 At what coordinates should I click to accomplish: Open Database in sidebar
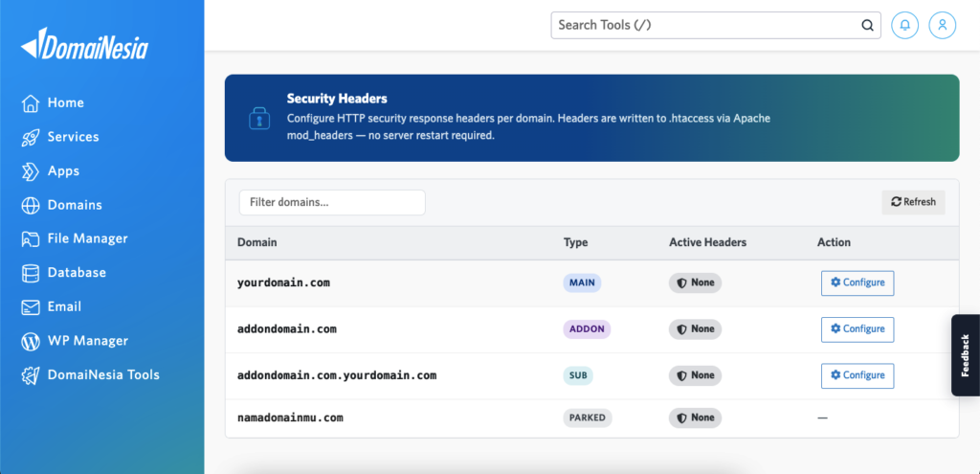click(77, 273)
